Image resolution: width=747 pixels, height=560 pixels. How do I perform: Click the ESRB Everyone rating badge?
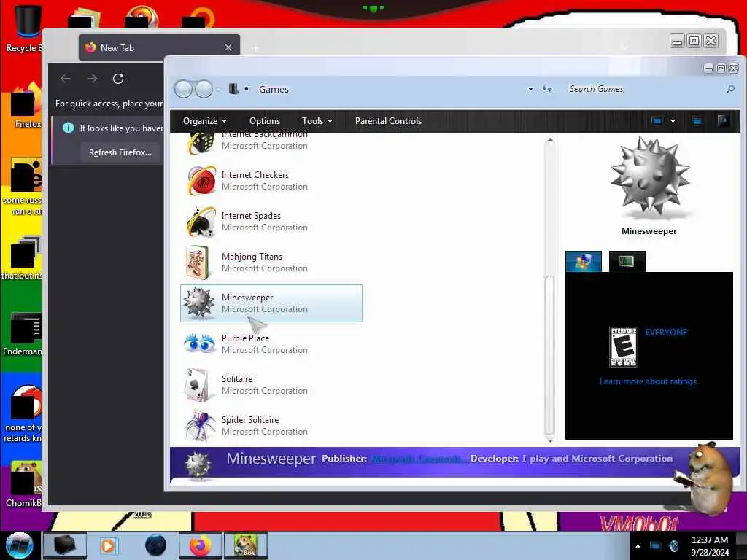coord(623,346)
